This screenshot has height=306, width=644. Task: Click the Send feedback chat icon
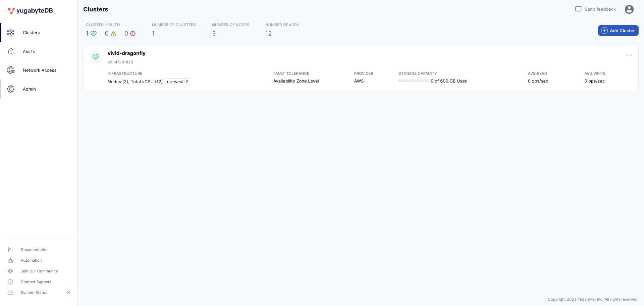click(x=578, y=9)
